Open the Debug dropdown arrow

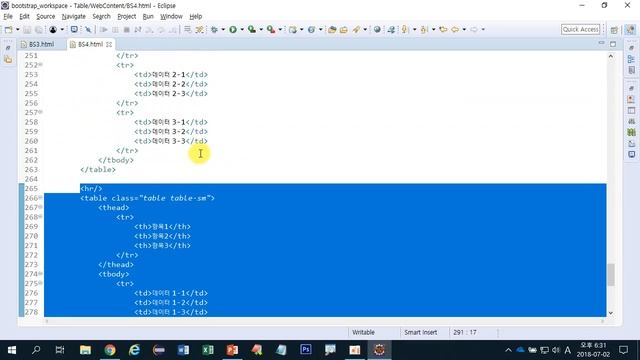[x=223, y=29]
